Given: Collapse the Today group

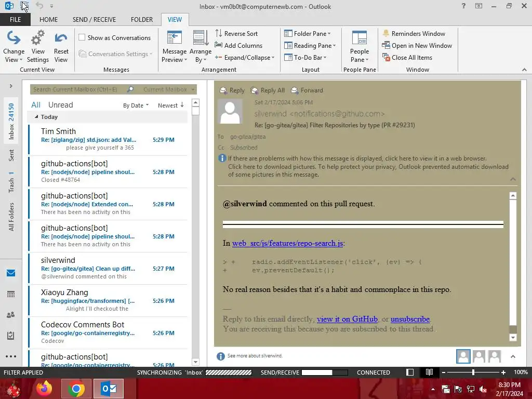Looking at the screenshot, I should [x=36, y=117].
